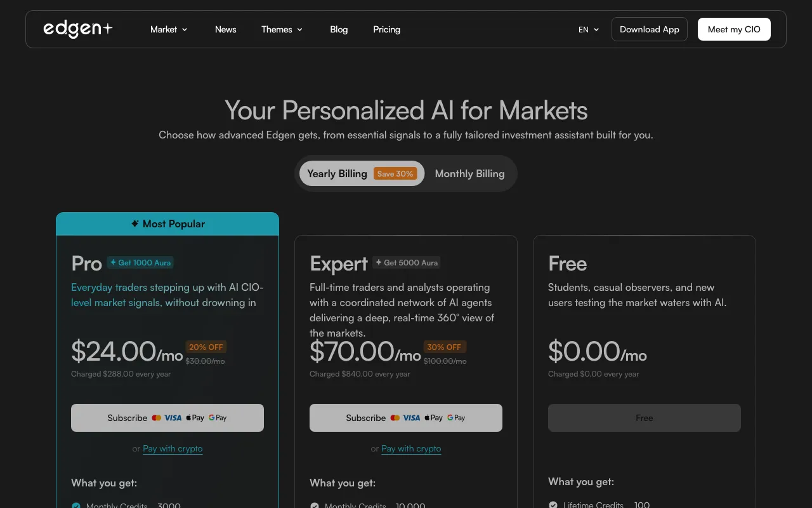The height and width of the screenshot is (508, 812).
Task: Expand the Themes dropdown menu
Action: (x=282, y=29)
